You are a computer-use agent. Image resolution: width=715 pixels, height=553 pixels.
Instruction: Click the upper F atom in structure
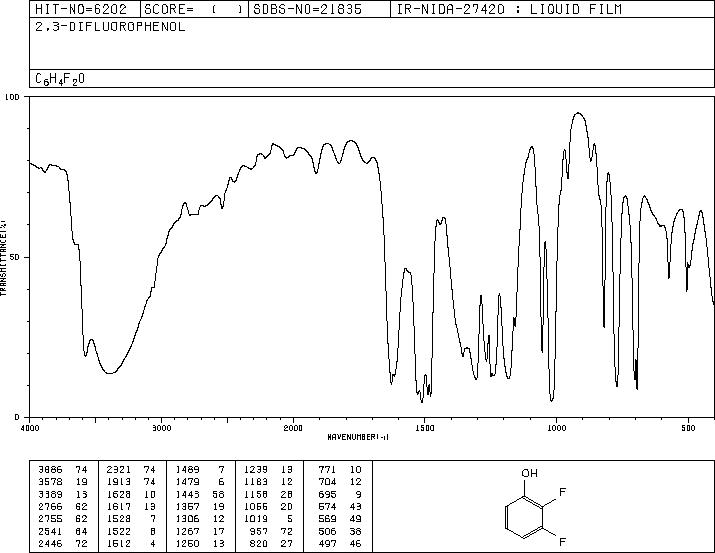click(562, 492)
